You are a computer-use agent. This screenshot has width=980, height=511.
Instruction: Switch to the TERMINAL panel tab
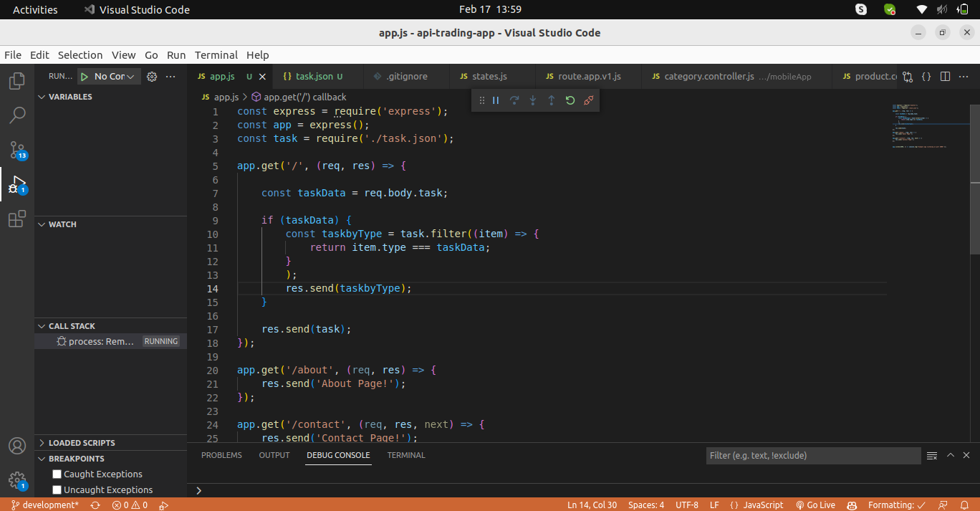click(x=406, y=455)
